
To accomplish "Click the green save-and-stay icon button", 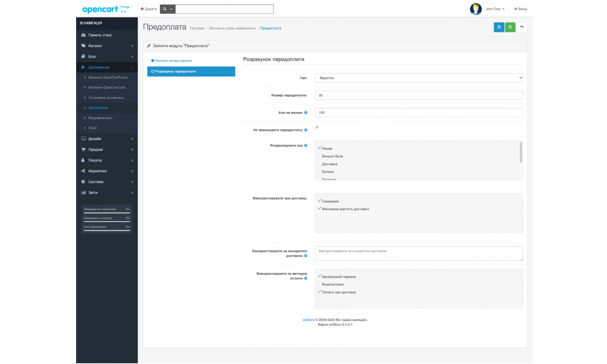I will pyautogui.click(x=510, y=27).
